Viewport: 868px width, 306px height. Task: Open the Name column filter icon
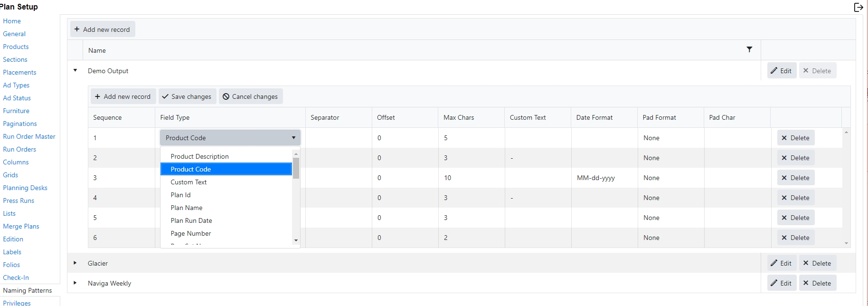[x=749, y=50]
